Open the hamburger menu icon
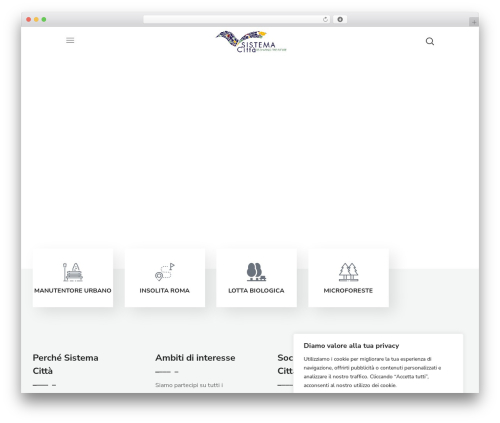 [70, 40]
